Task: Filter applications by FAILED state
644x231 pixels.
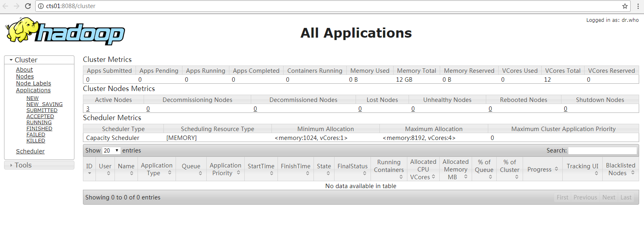Action: [x=36, y=135]
